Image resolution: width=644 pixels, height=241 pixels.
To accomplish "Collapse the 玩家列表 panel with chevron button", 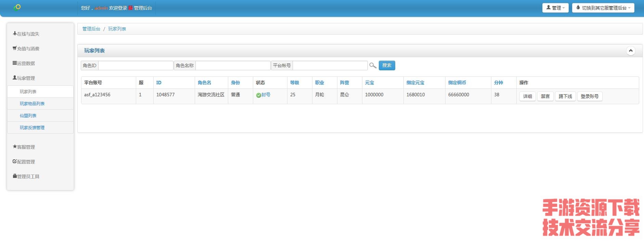I will pos(630,51).
